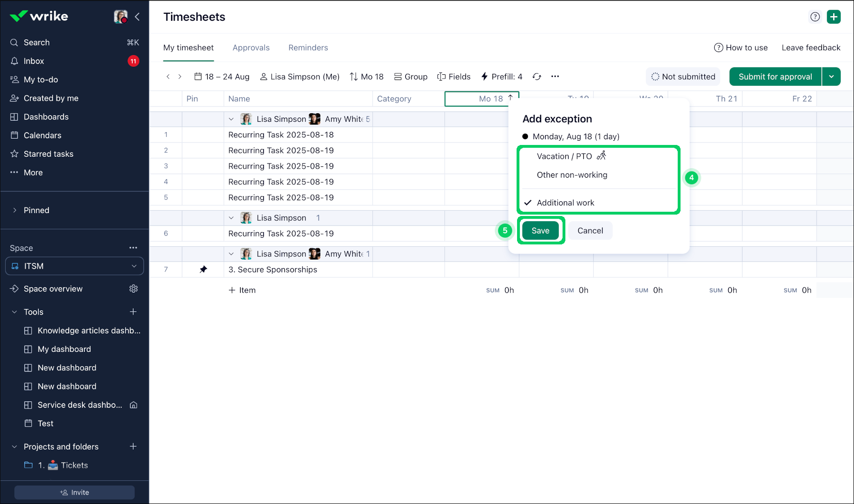Image resolution: width=854 pixels, height=504 pixels.
Task: Expand Submit for approval dropdown arrow
Action: click(x=831, y=77)
